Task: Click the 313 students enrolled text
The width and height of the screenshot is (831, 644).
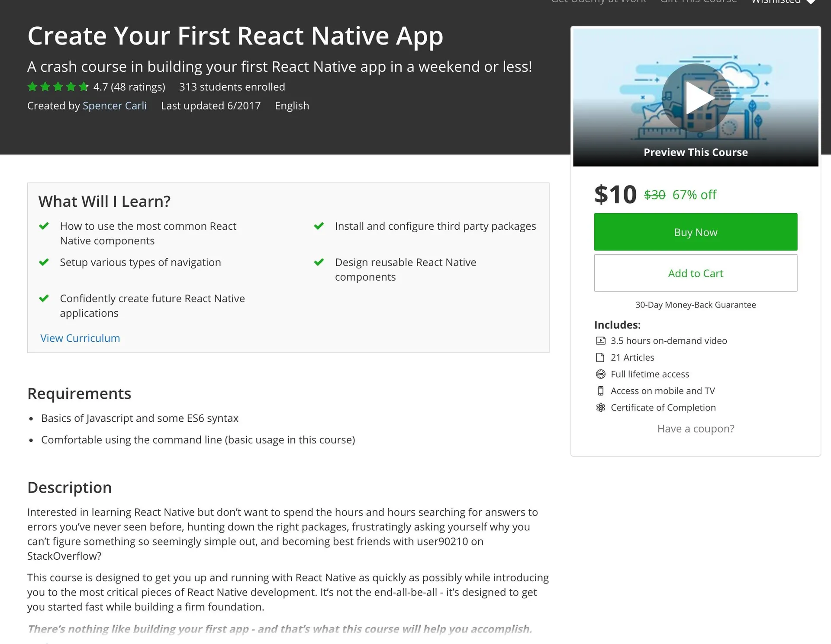Action: click(x=232, y=87)
